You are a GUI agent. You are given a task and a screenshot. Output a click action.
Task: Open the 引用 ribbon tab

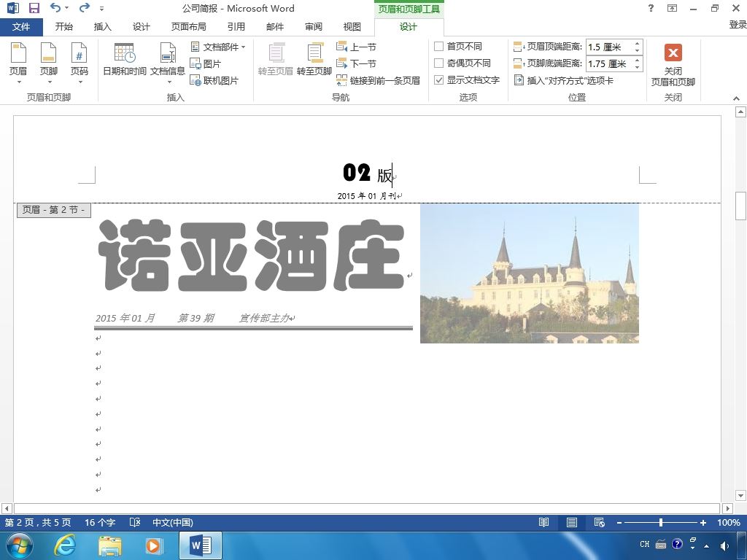[236, 27]
